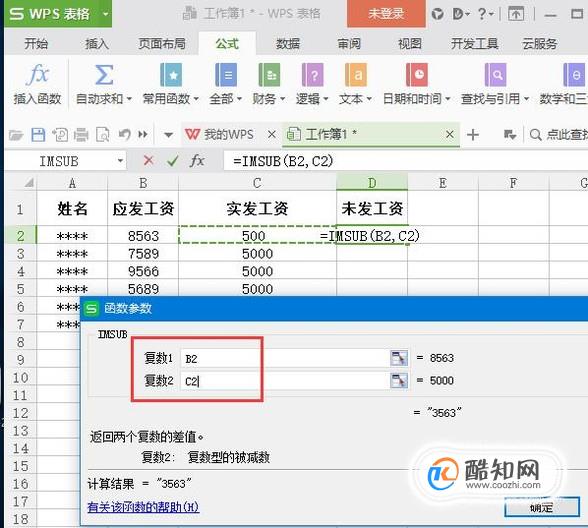Open the Date and Time functions icon

point(417,75)
